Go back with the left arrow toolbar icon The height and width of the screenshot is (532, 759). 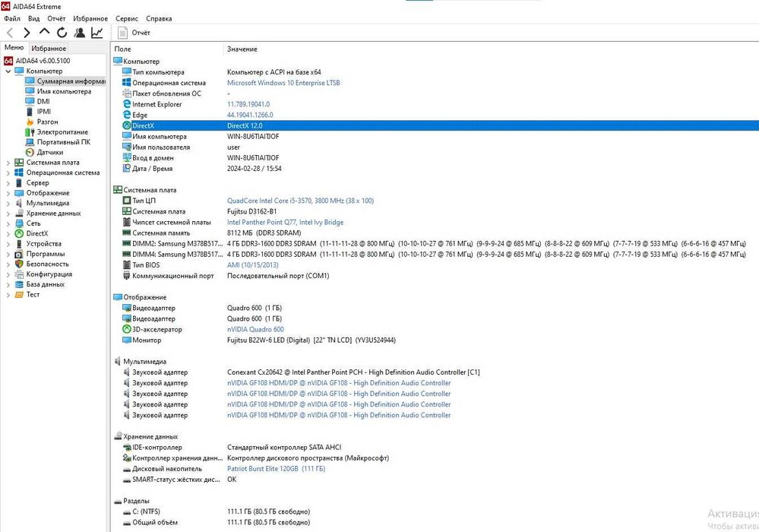pos(10,33)
